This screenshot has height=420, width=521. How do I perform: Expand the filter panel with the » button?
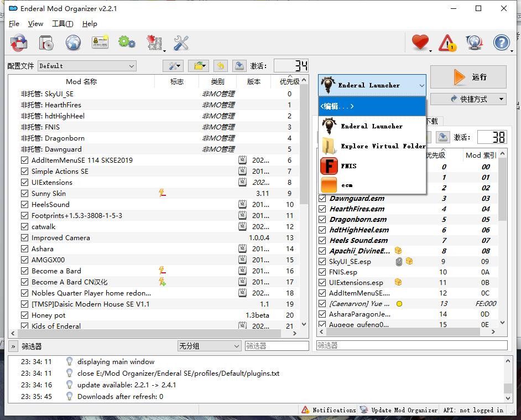click(13, 346)
